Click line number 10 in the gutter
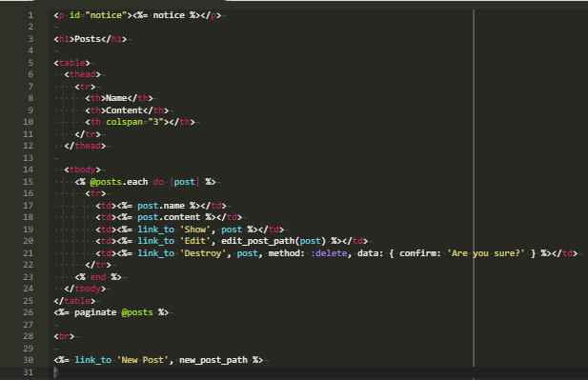 click(x=29, y=122)
